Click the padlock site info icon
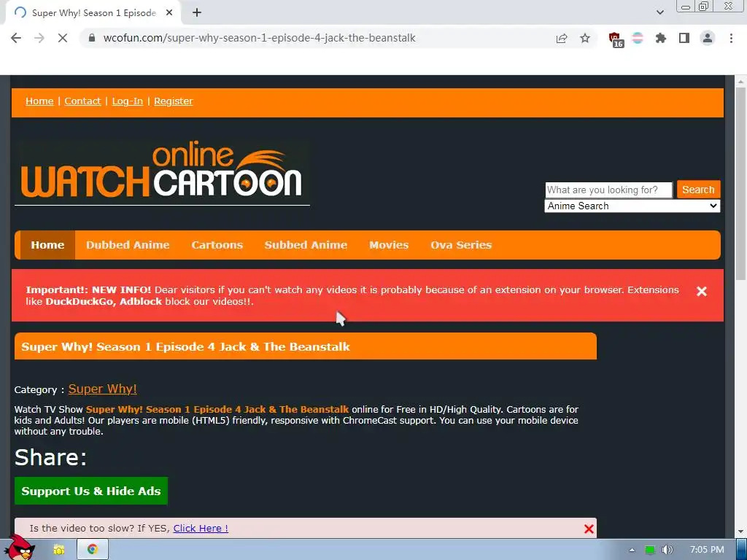 coord(92,38)
